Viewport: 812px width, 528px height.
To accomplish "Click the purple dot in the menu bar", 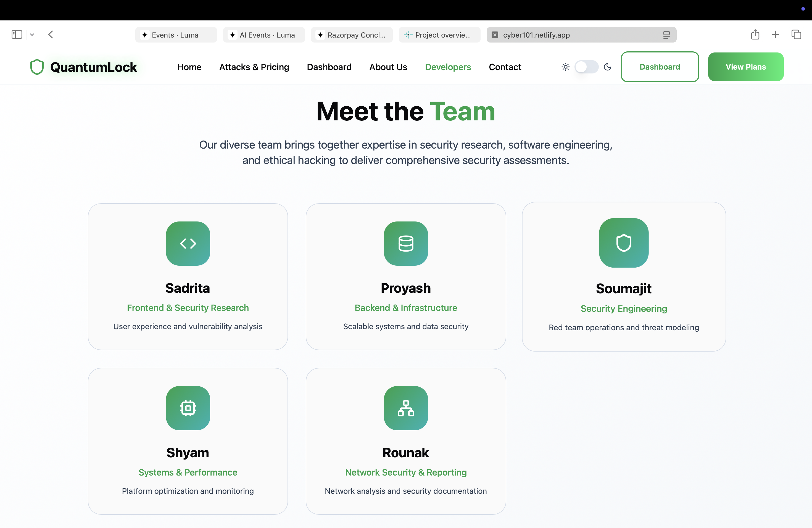I will (x=803, y=9).
